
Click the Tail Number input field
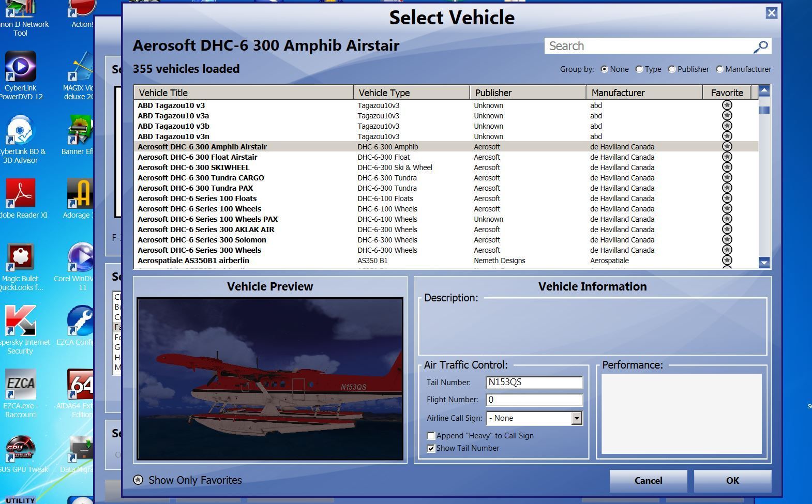point(534,382)
